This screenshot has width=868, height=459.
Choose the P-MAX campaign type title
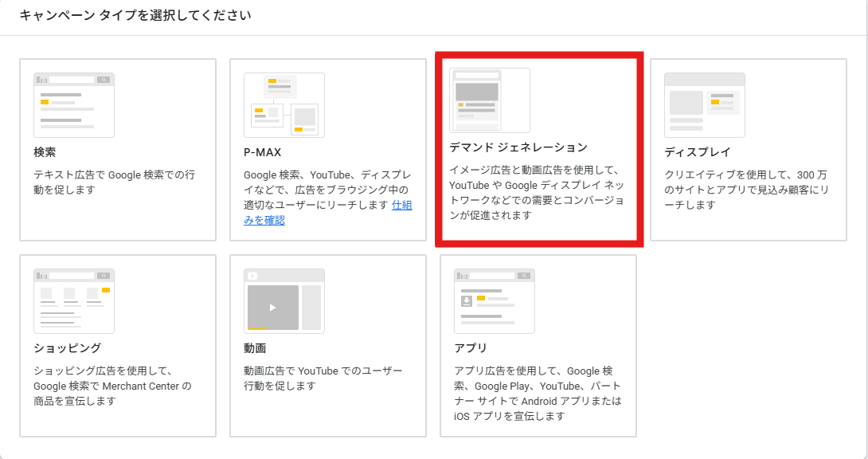[x=262, y=151]
